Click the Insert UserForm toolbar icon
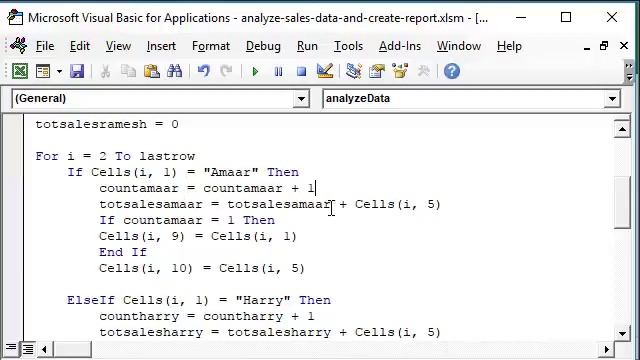The width and height of the screenshot is (640, 360). pyautogui.click(x=43, y=71)
